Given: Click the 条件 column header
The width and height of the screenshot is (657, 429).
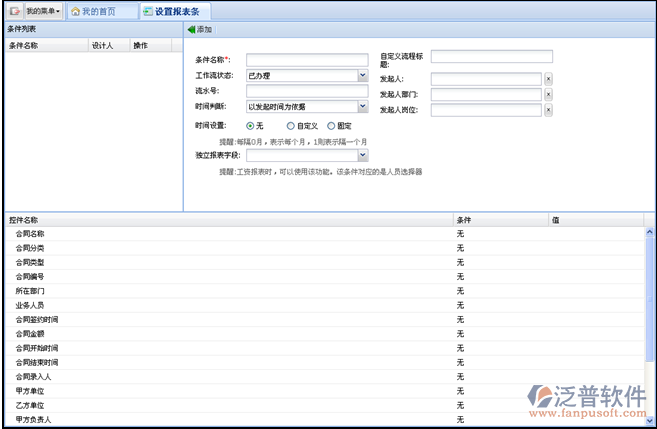Looking at the screenshot, I should [501, 220].
